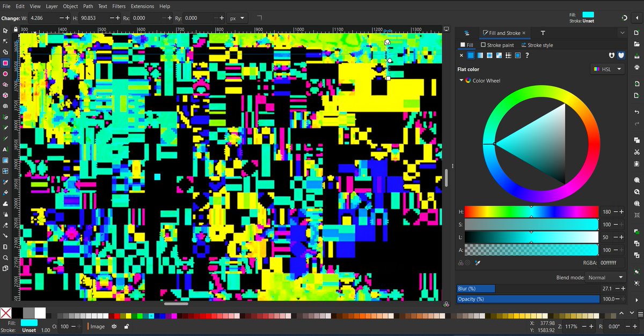Image resolution: width=644 pixels, height=336 pixels.
Task: Click the Save document icon
Action: pyautogui.click(x=636, y=57)
